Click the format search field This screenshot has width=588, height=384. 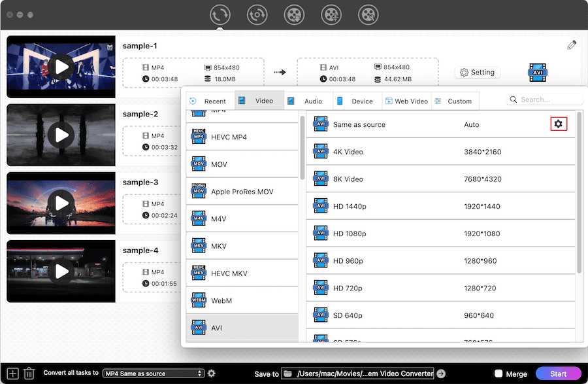544,99
